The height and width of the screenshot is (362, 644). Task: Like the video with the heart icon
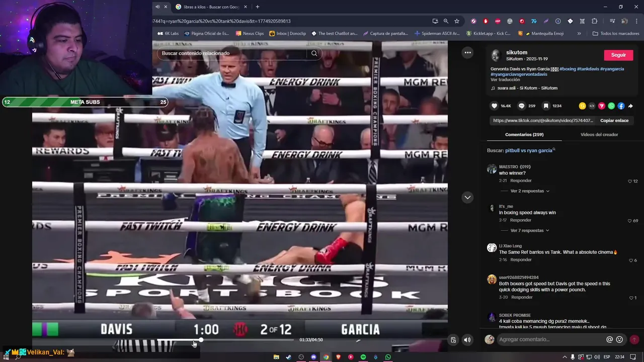[494, 106]
